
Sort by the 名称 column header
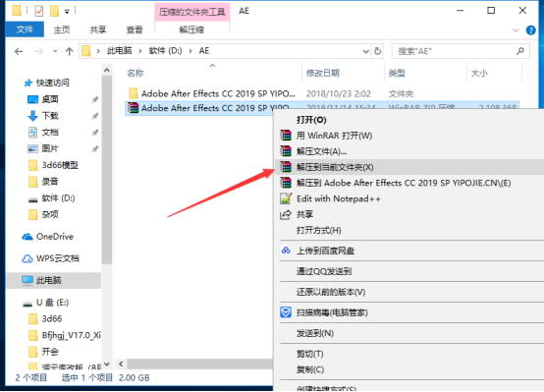[136, 73]
